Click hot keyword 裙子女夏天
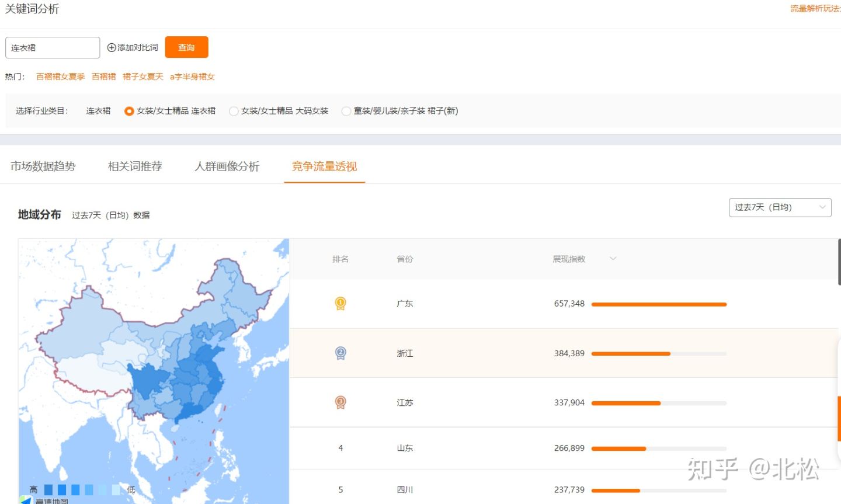 tap(143, 77)
